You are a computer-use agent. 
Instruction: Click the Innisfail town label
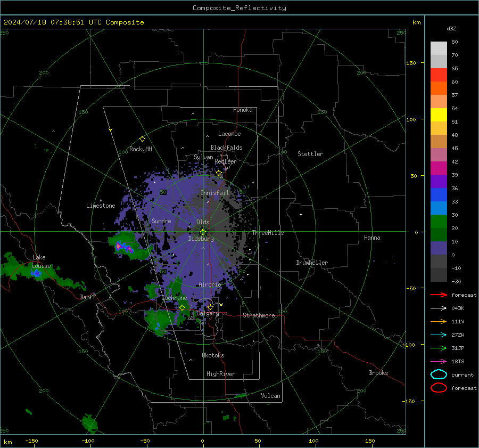(214, 193)
